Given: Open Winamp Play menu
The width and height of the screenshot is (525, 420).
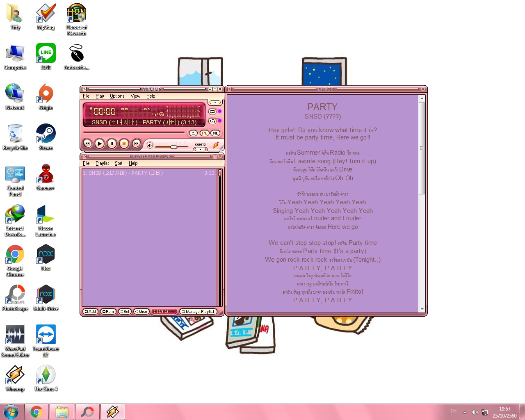Looking at the screenshot, I should [100, 96].
